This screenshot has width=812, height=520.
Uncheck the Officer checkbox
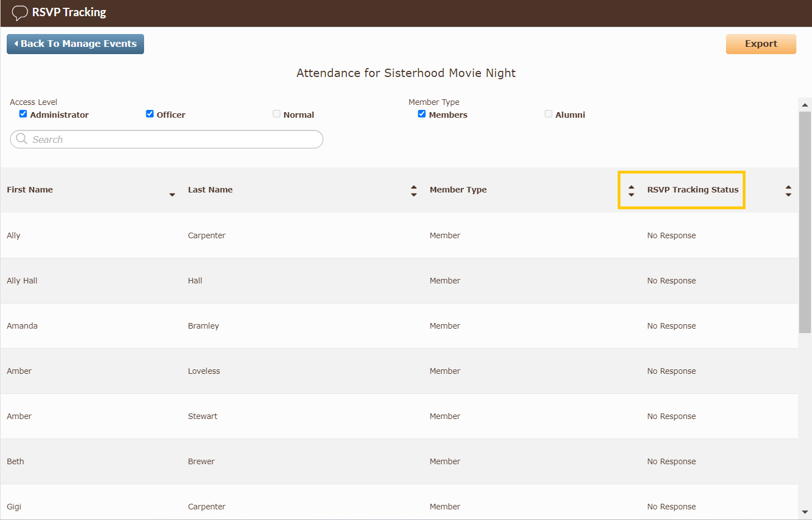(x=150, y=114)
